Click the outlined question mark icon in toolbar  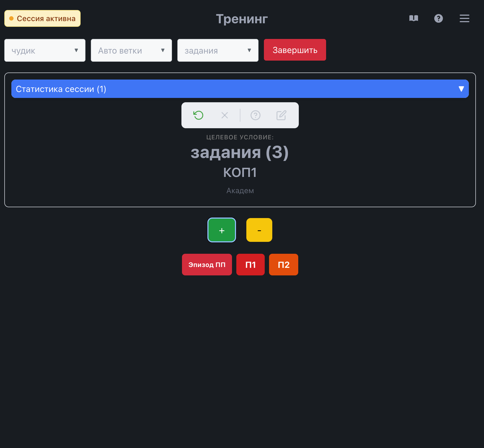click(x=255, y=115)
